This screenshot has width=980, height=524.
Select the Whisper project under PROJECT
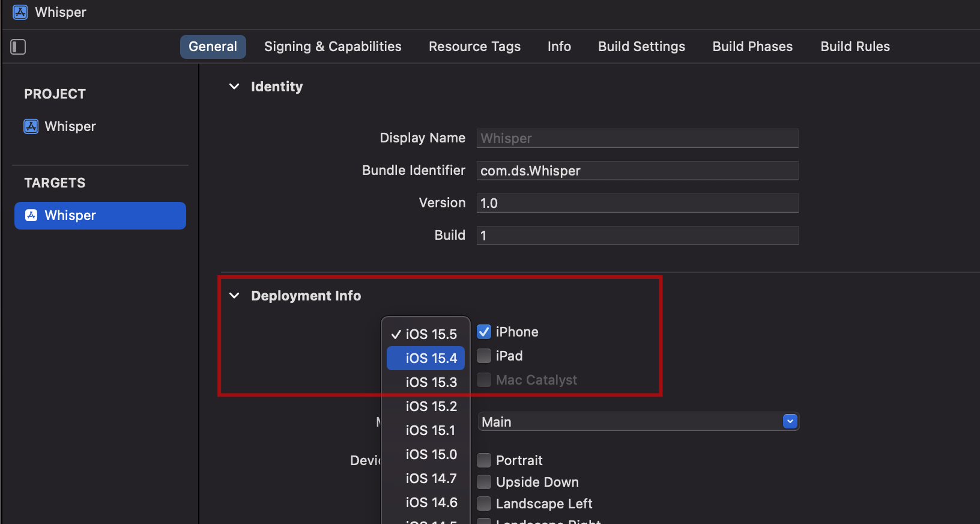click(x=60, y=126)
